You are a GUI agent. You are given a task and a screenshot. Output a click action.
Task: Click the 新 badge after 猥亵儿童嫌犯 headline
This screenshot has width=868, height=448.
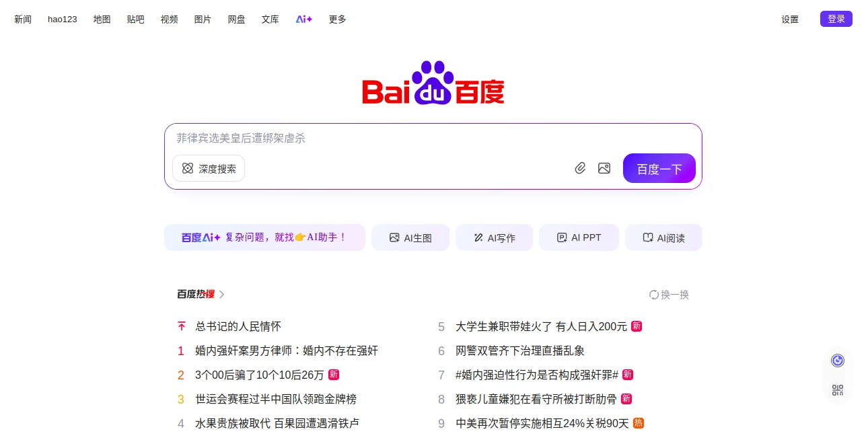(x=626, y=399)
